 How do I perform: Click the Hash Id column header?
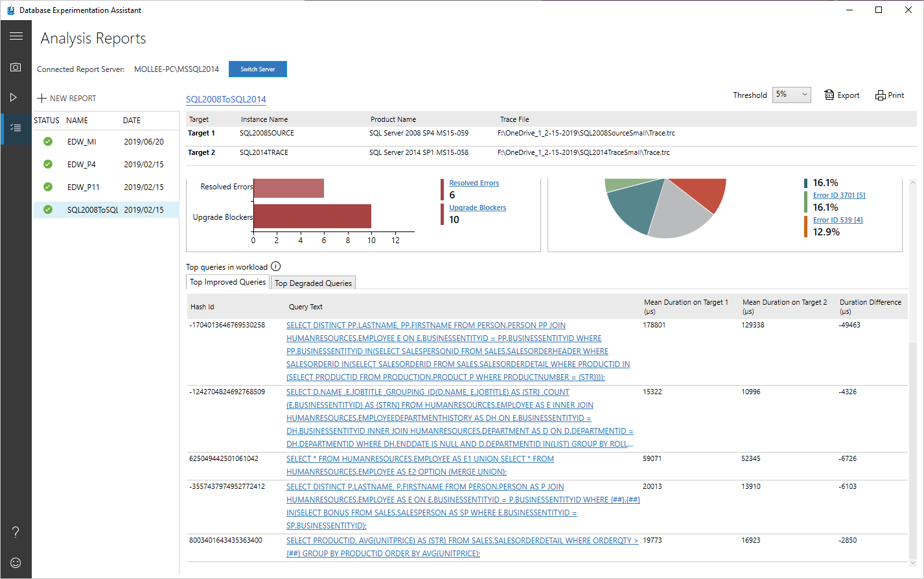coord(202,307)
